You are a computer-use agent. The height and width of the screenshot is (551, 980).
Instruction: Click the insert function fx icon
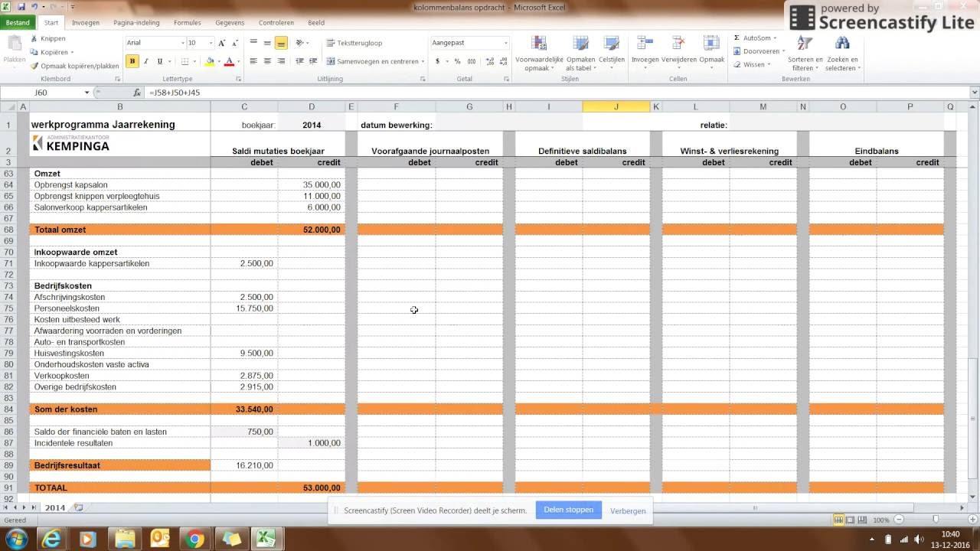(x=137, y=93)
